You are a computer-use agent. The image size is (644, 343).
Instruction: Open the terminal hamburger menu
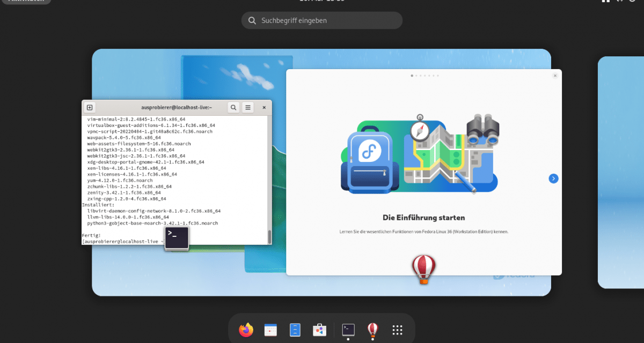click(x=247, y=107)
